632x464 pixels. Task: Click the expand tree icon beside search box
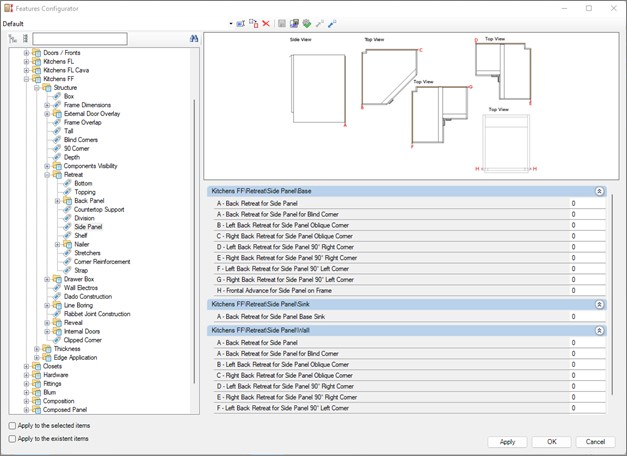click(13, 39)
